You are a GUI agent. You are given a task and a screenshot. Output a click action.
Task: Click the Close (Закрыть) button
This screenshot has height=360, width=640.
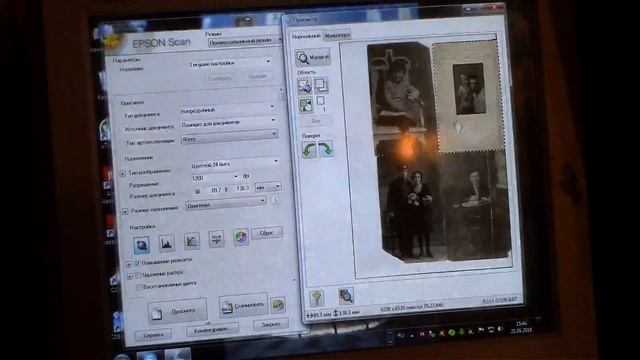click(x=271, y=324)
